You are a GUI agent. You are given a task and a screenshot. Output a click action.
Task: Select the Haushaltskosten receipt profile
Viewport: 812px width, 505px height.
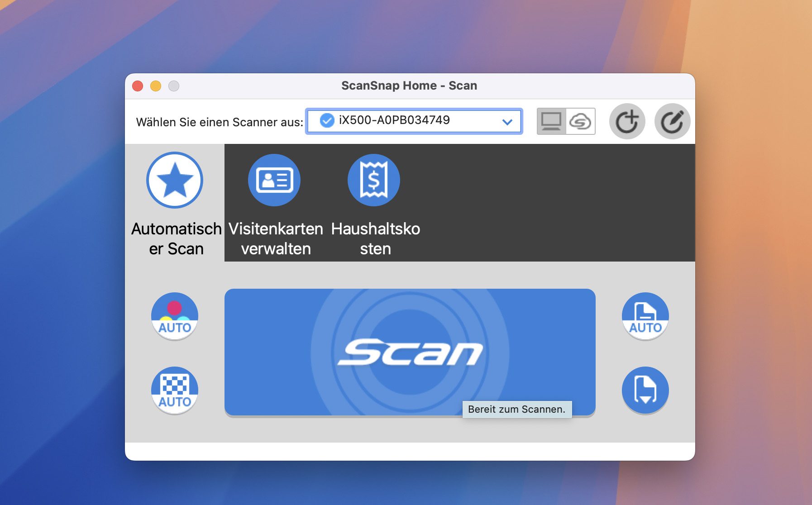373,180
